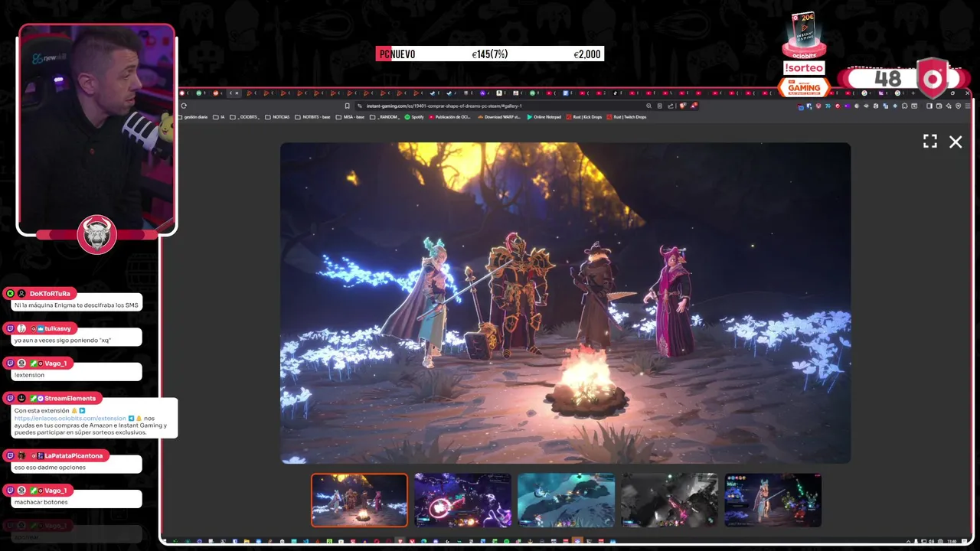Bookmark this page via address bar icon
The height and width of the screenshot is (551, 980).
[x=347, y=106]
